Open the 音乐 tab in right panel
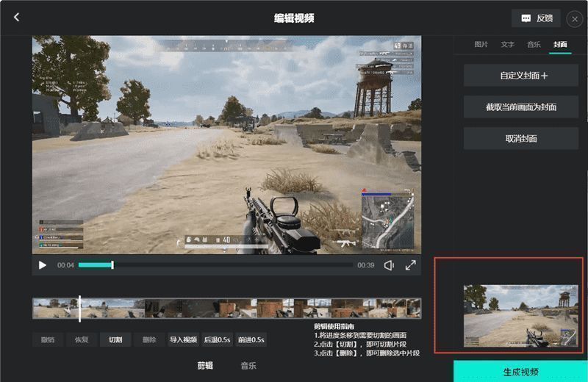 pos(534,45)
